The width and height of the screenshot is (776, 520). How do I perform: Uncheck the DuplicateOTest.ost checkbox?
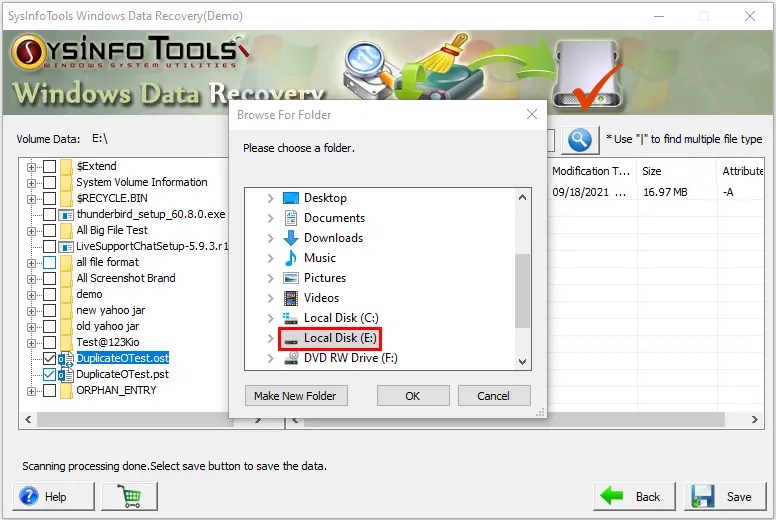pos(49,358)
